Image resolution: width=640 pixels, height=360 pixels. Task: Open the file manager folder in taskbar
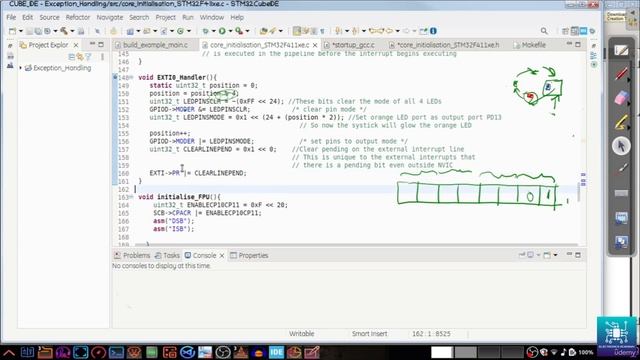tap(45, 352)
